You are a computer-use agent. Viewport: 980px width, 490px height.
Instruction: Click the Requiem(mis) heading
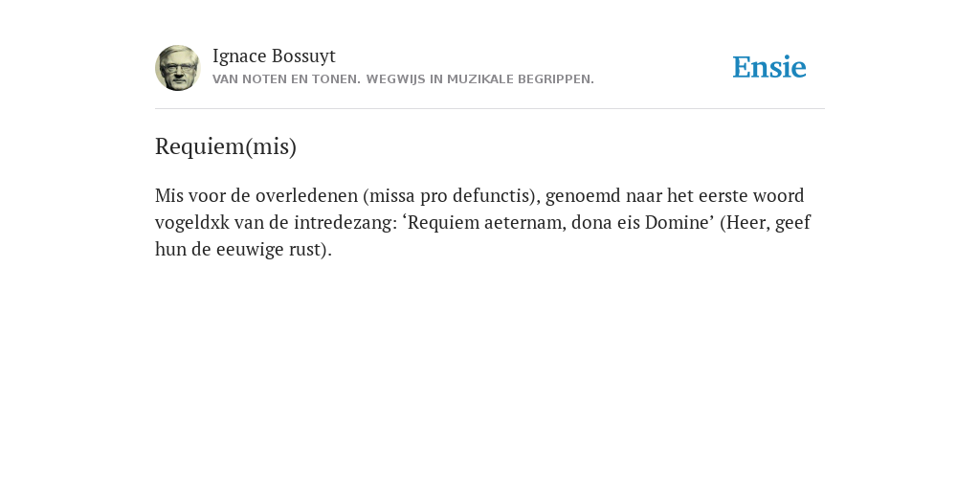(x=226, y=146)
